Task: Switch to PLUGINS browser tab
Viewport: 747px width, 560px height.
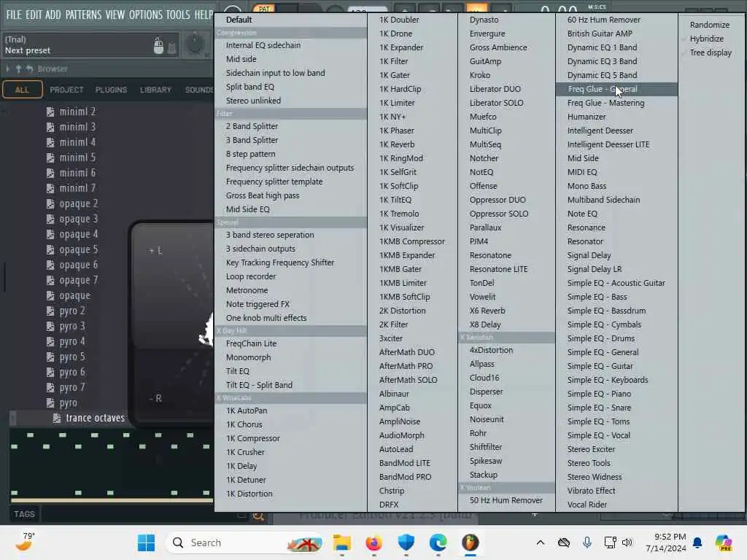Action: [x=111, y=90]
